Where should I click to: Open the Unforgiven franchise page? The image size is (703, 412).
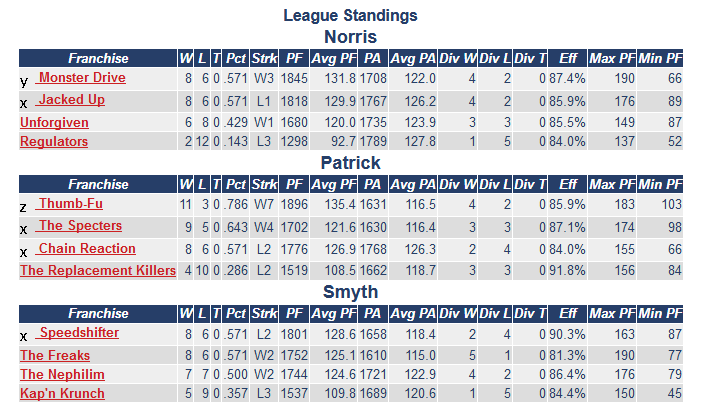(x=54, y=122)
